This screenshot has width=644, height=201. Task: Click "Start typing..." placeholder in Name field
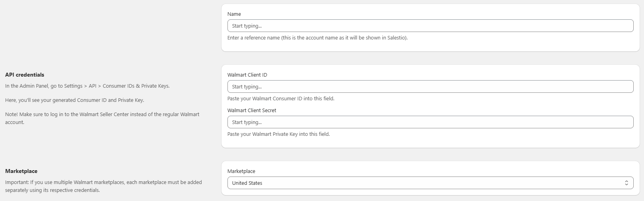point(247,26)
